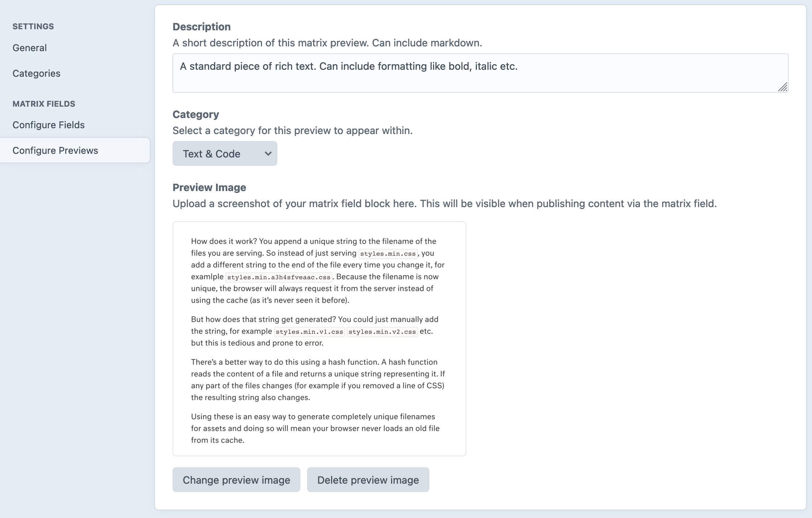This screenshot has width=812, height=518.
Task: Open Configure Fields in sidebar
Action: (x=49, y=125)
